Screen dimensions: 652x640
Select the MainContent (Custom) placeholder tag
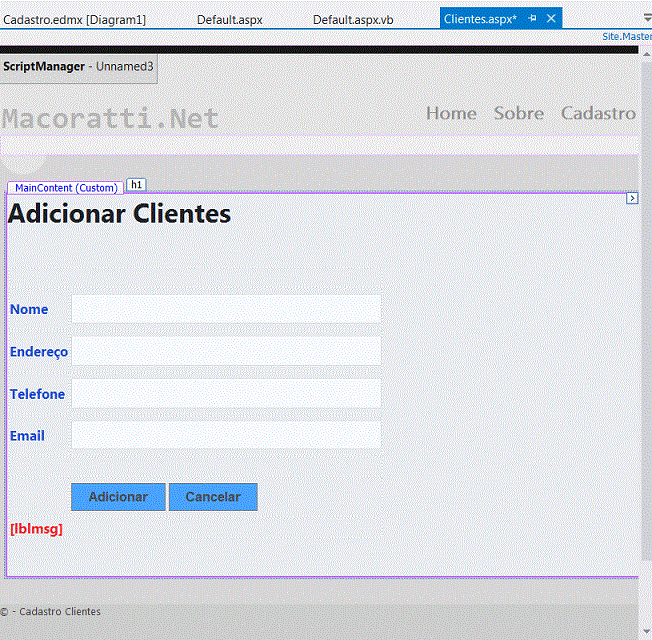tap(65, 188)
